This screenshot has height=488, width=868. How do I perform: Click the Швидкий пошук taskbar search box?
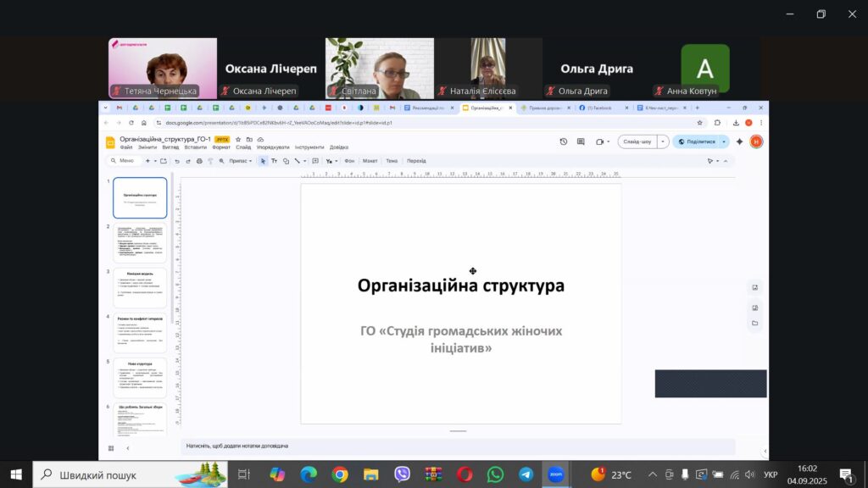click(130, 474)
